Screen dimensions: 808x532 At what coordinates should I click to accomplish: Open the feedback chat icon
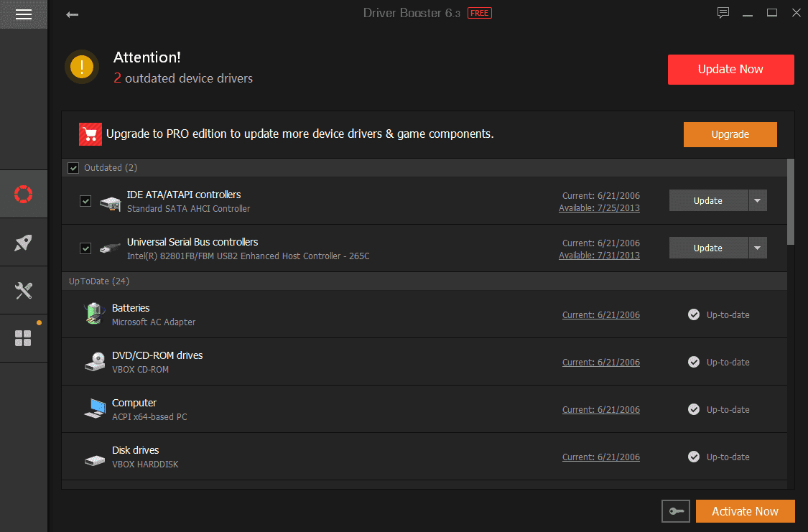(723, 13)
